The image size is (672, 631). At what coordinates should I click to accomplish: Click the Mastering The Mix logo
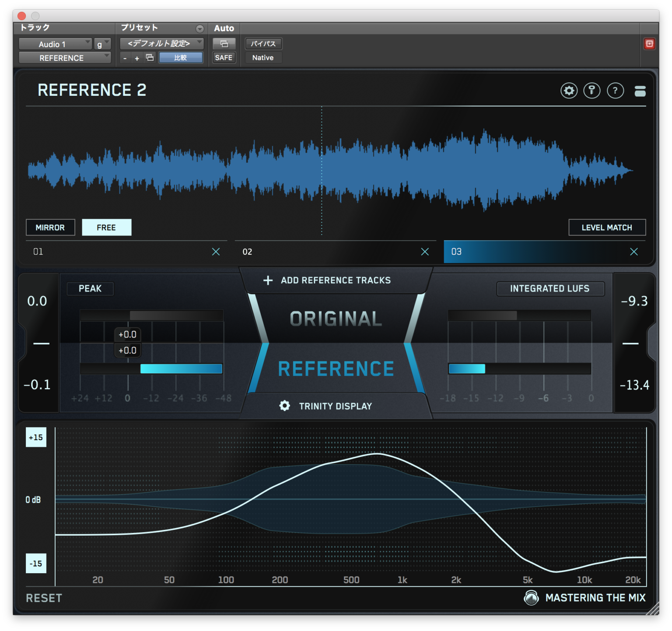pos(532,598)
